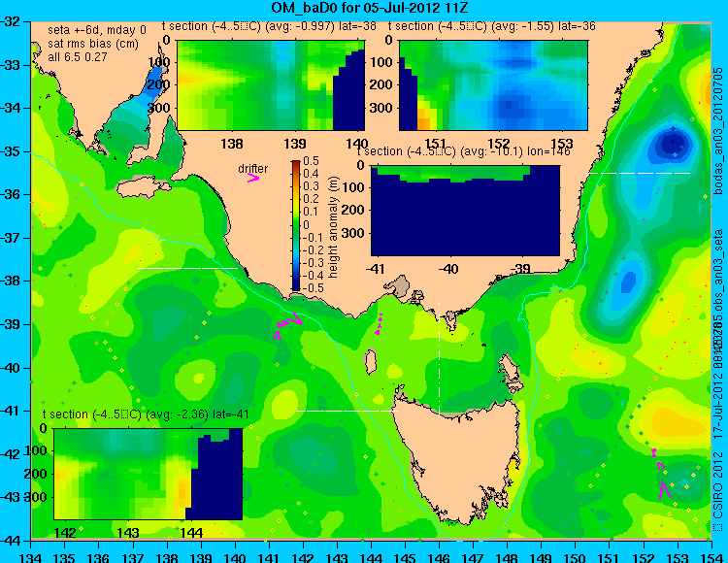Click the title text ending in "lon=146"
Screen dimensions: 728x563
(x=463, y=151)
